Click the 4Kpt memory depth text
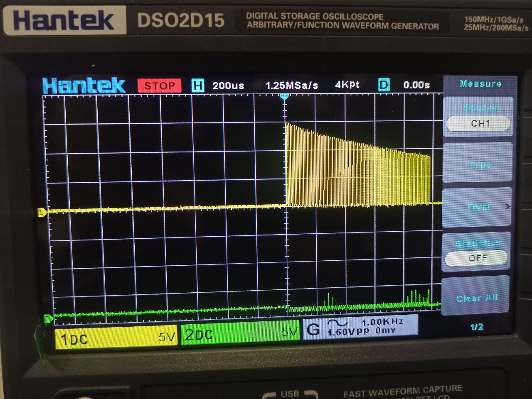 [347, 85]
